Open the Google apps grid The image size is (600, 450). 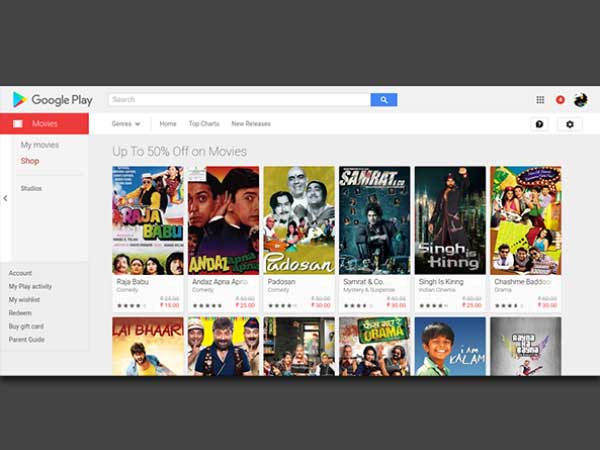coord(540,100)
